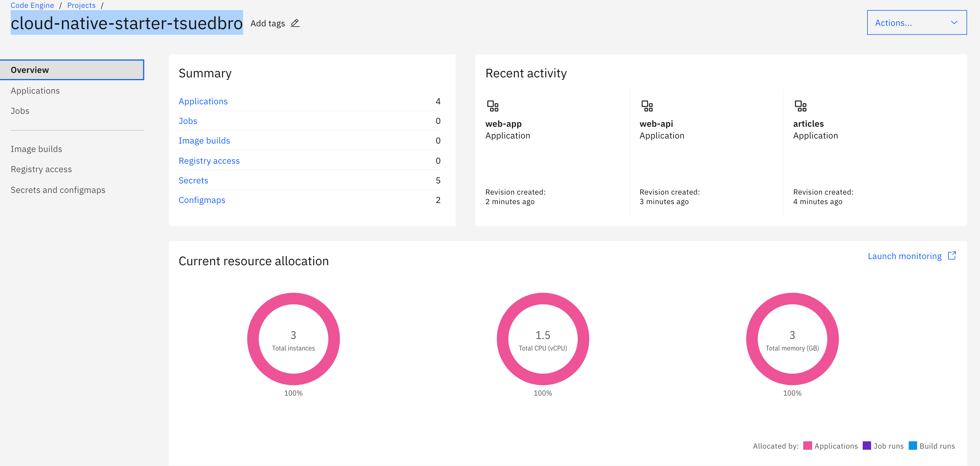Click the web-app activity title
The width and height of the screenshot is (980, 466).
coord(503,124)
